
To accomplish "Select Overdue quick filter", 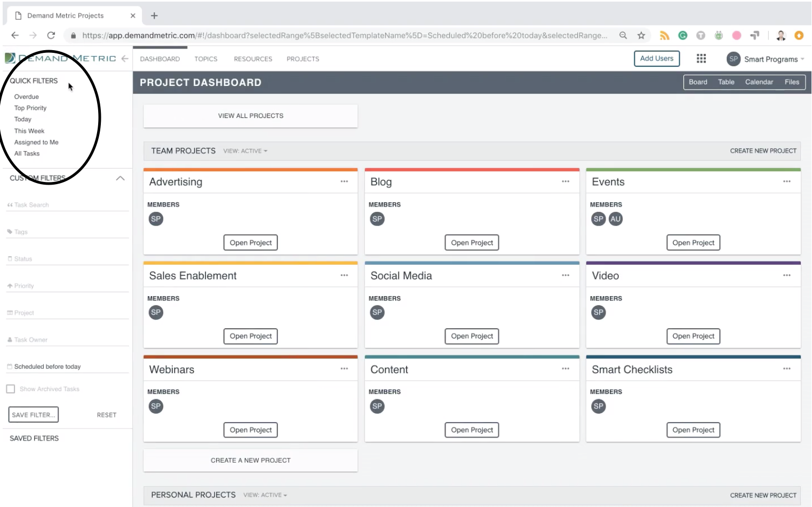I will (x=27, y=97).
